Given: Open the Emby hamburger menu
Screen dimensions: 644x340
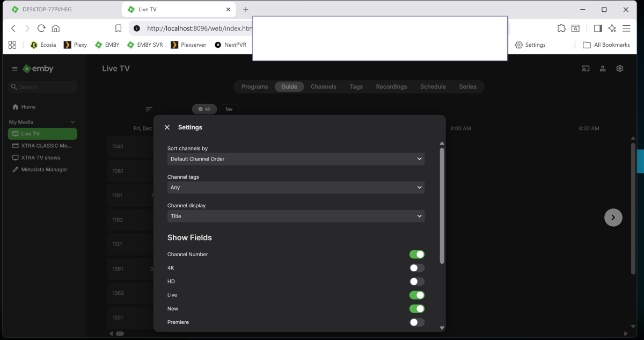Looking at the screenshot, I should click(14, 69).
